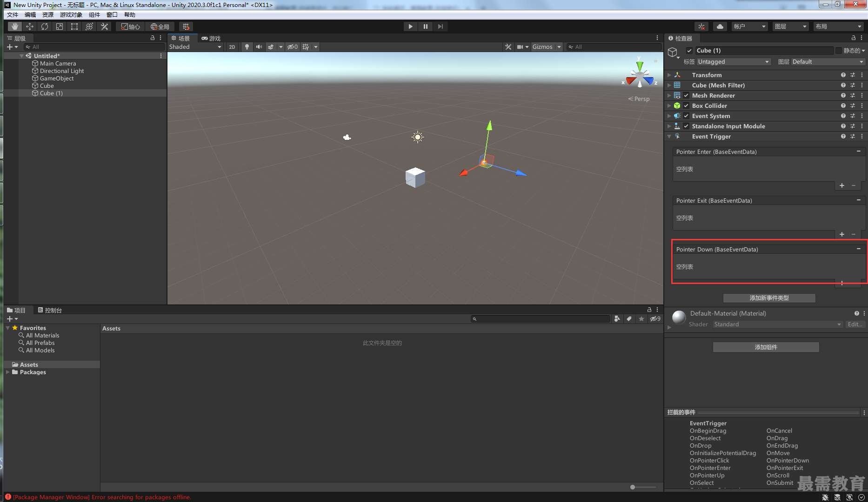
Task: Search by label icon in Project panel
Action: 629,319
